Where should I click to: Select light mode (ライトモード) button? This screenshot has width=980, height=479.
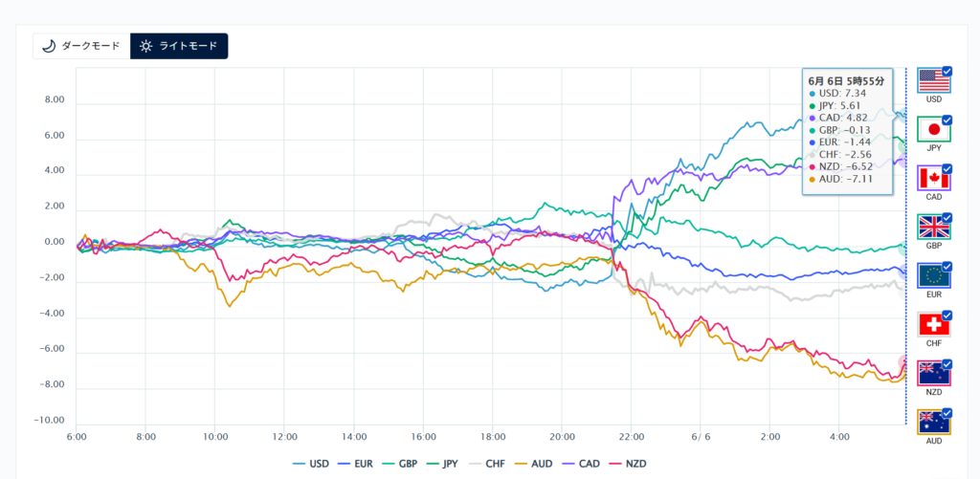(179, 46)
